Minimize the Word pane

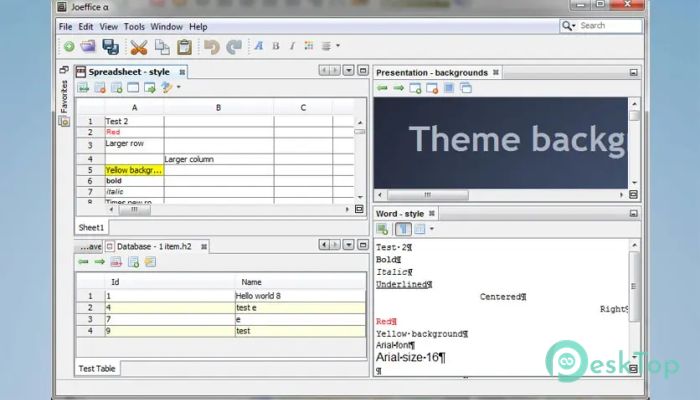pos(633,213)
